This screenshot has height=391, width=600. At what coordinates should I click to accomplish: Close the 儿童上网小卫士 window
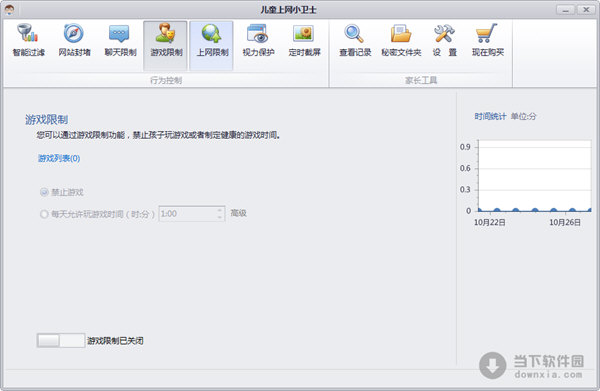point(586,10)
